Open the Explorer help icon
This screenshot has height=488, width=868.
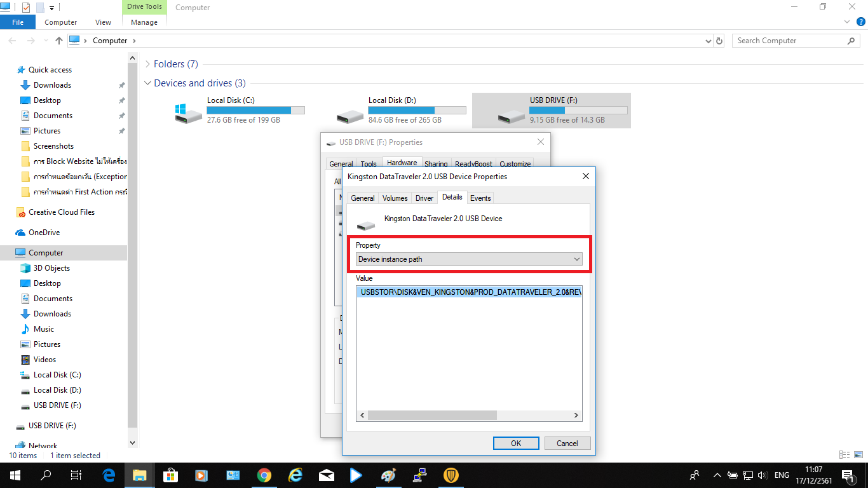[x=860, y=22]
